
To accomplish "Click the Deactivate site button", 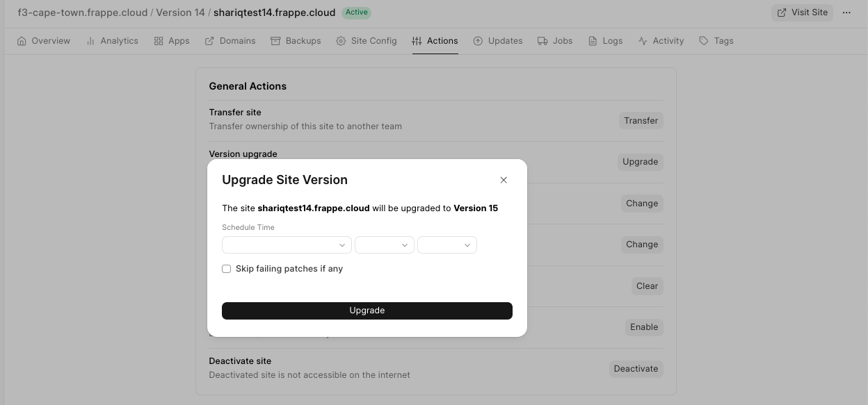I will point(635,369).
